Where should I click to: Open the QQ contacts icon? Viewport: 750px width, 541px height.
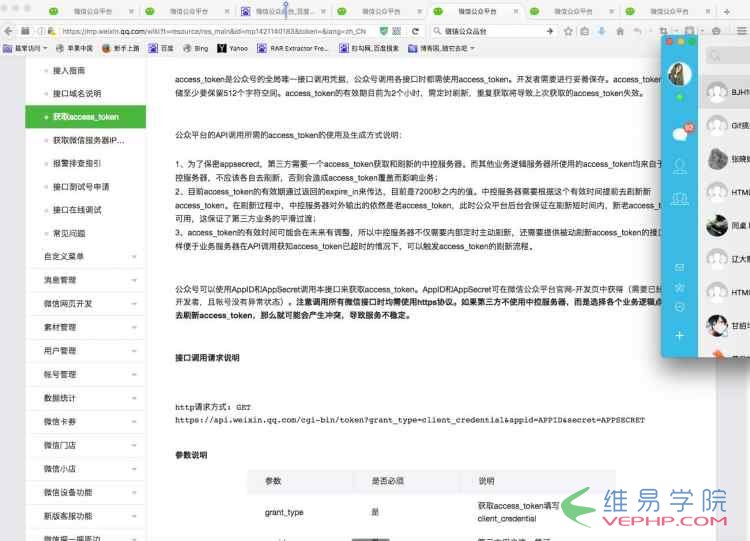coord(680,166)
